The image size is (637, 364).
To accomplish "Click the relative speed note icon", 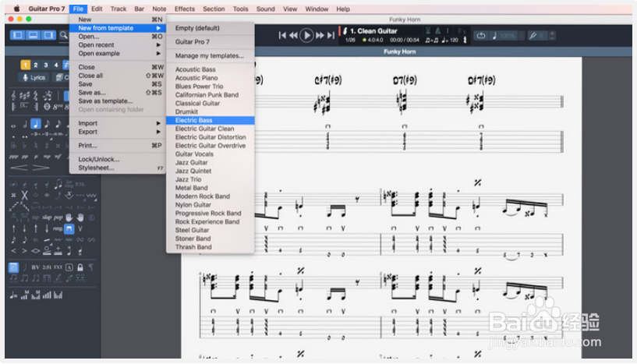I will click(494, 36).
